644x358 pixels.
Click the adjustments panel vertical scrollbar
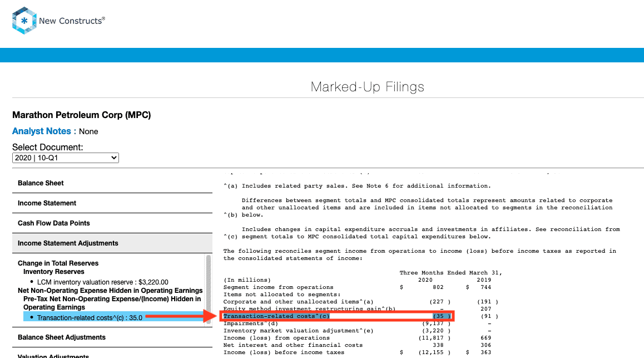coord(208,289)
